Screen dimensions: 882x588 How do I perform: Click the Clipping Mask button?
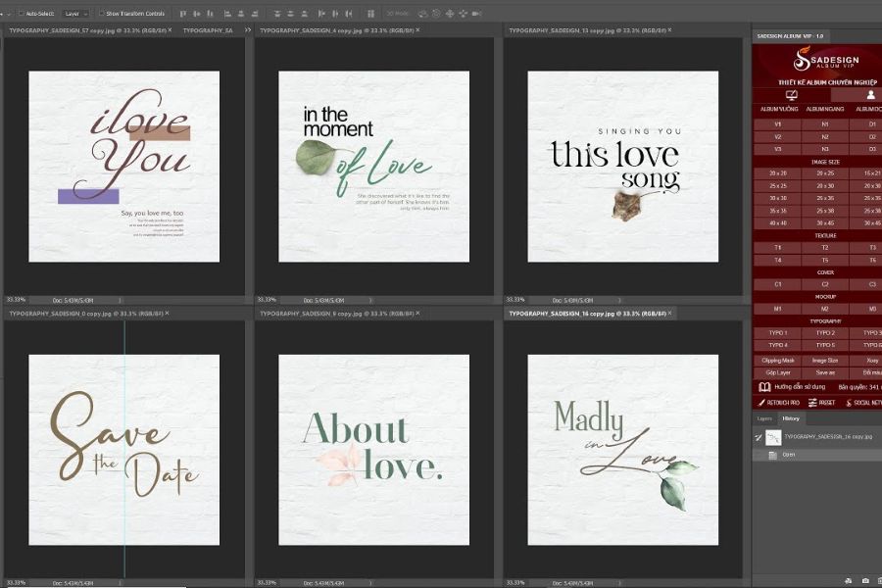coord(778,361)
